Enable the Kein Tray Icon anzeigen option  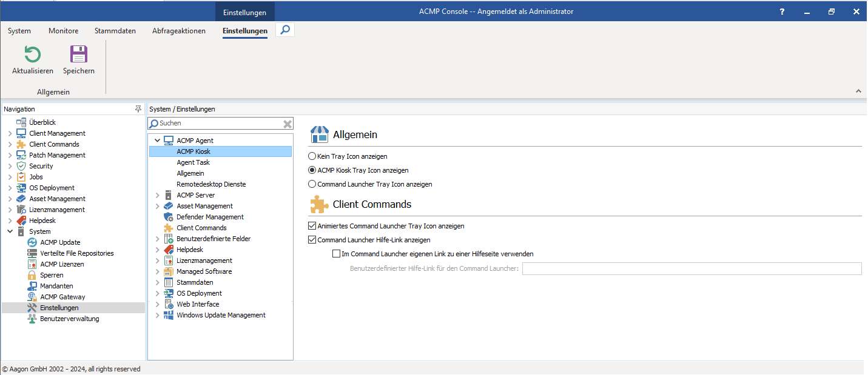[x=312, y=155]
